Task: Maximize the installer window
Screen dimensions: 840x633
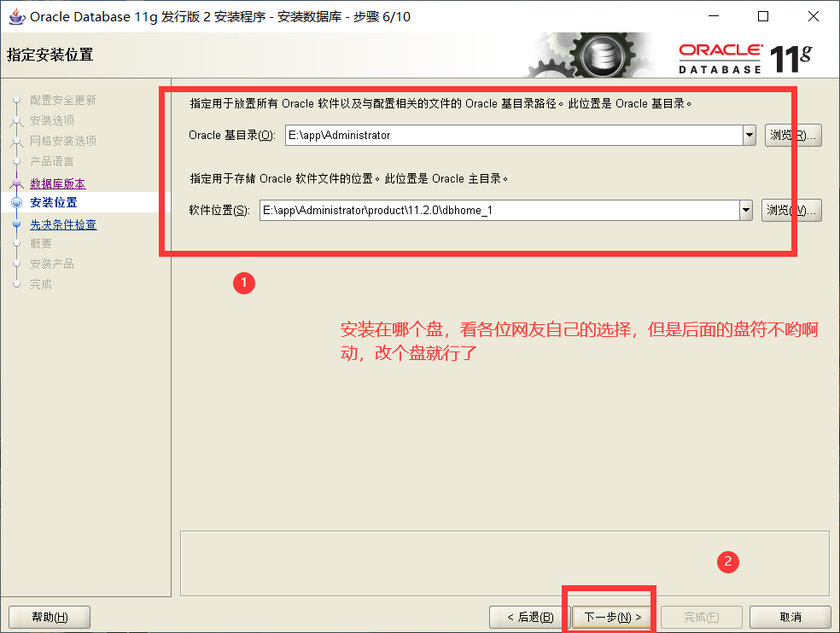Action: [763, 16]
